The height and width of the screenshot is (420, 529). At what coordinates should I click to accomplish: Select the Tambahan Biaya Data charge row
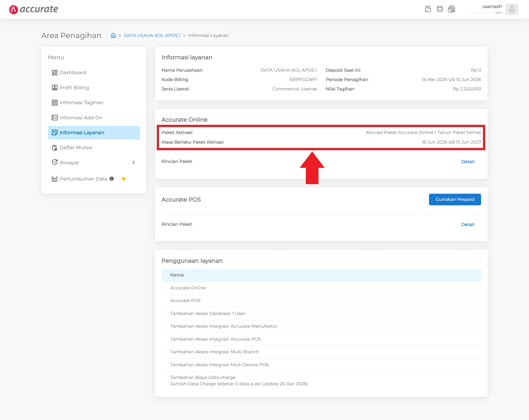[x=321, y=381]
